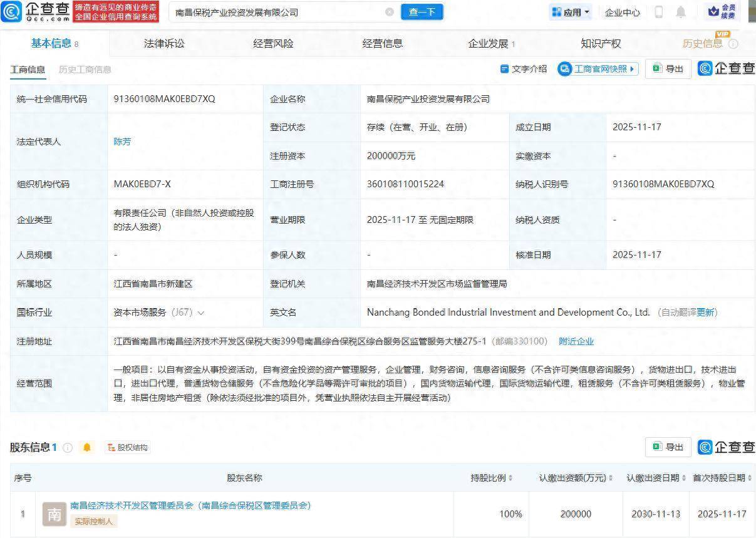
Task: Click the Excel 导出 icon above 工商信息 table
Action: coord(656,69)
